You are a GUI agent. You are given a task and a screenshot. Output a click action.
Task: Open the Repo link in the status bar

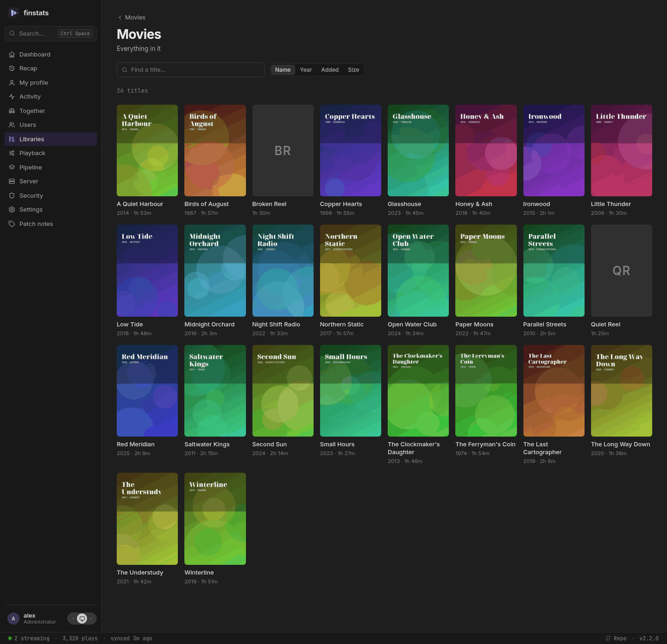[616, 638]
